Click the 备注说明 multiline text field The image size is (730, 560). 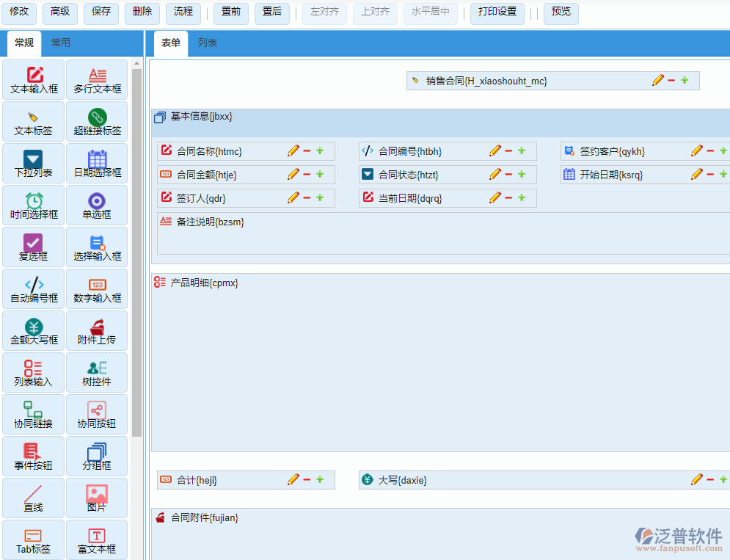click(x=440, y=233)
